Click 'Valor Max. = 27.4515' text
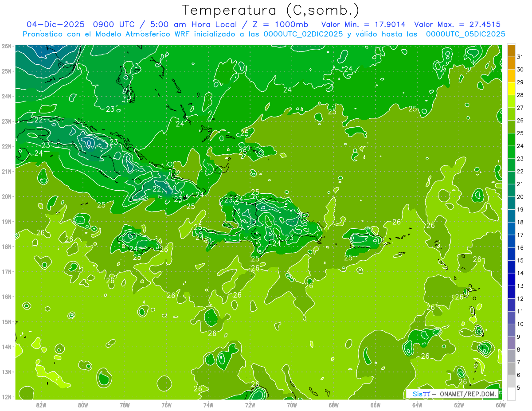 (x=458, y=24)
